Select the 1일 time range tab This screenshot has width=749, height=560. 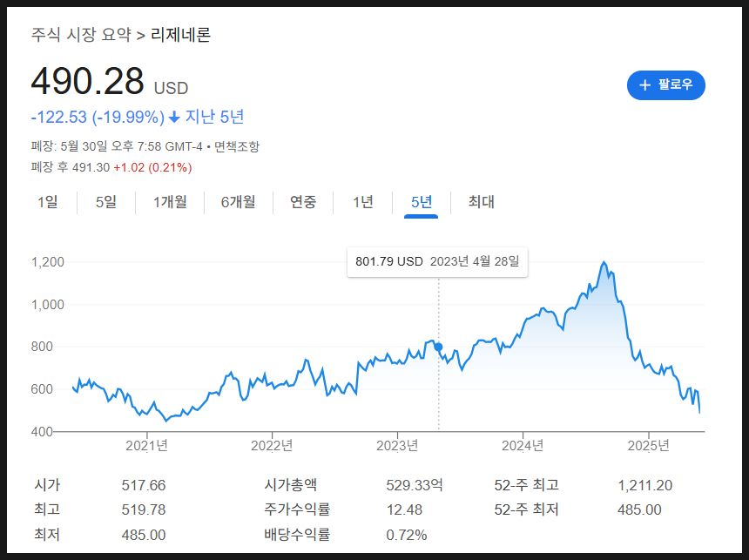click(48, 202)
